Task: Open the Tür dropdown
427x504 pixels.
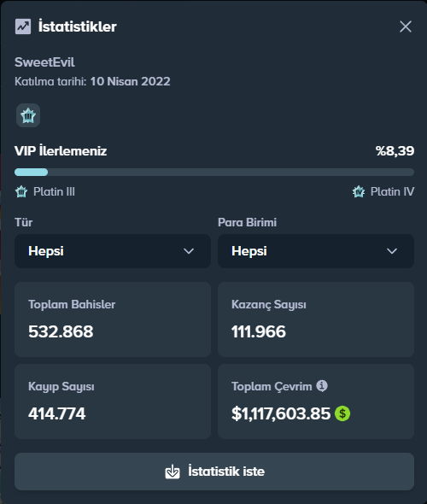Action: pos(113,251)
